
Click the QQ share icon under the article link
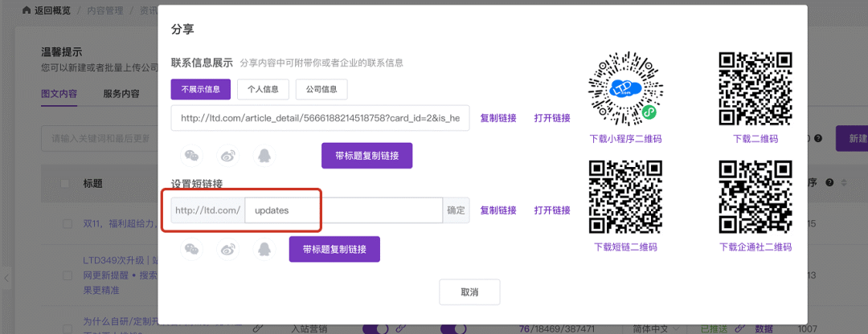pyautogui.click(x=264, y=156)
